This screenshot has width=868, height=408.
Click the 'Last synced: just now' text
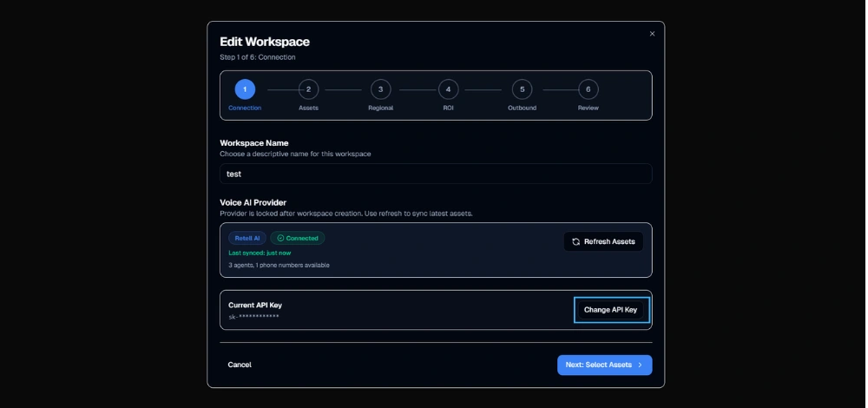pos(260,253)
